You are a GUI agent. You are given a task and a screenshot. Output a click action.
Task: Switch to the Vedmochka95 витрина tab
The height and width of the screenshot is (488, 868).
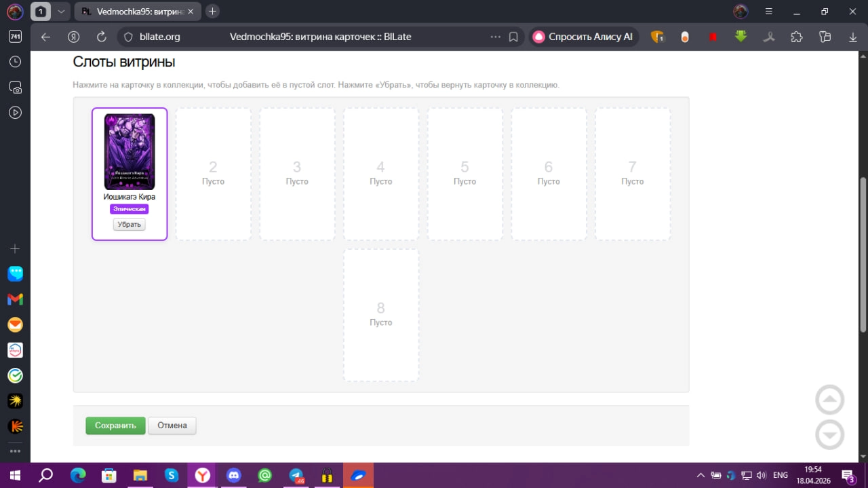click(x=138, y=12)
